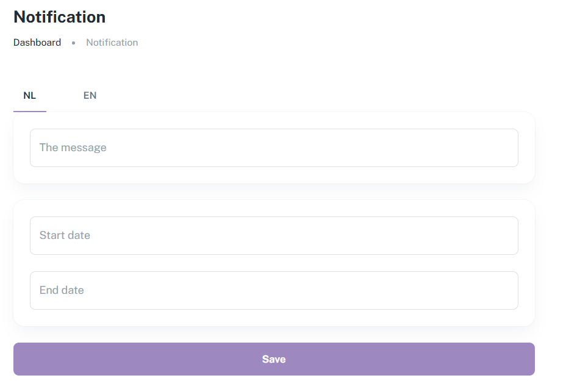566x392 pixels.
Task: Click into the Start date field
Action: [274, 235]
